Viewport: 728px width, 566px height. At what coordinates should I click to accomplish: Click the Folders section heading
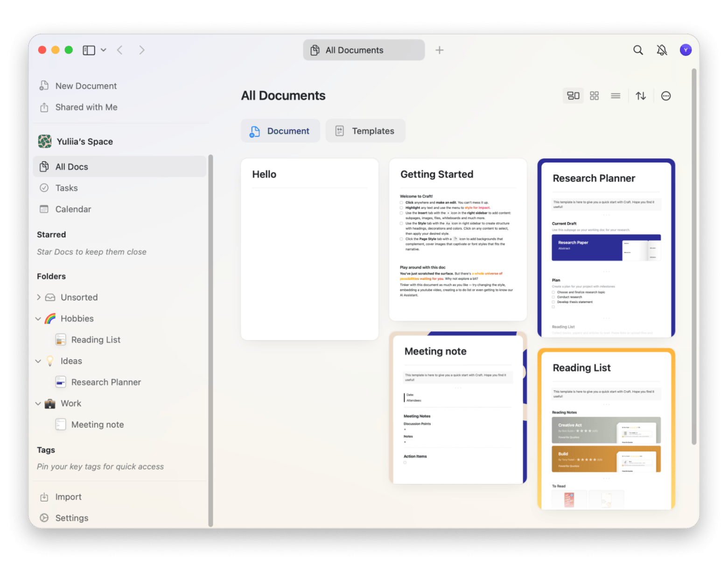[51, 276]
